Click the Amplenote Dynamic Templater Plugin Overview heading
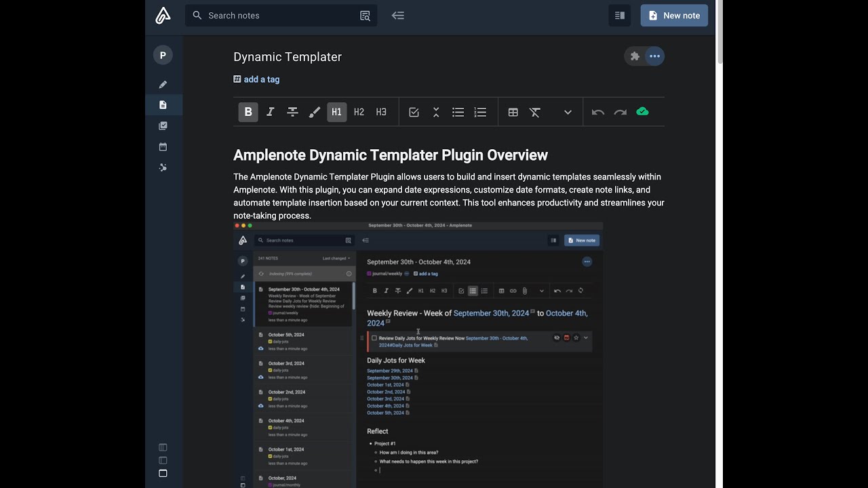 [x=391, y=155]
